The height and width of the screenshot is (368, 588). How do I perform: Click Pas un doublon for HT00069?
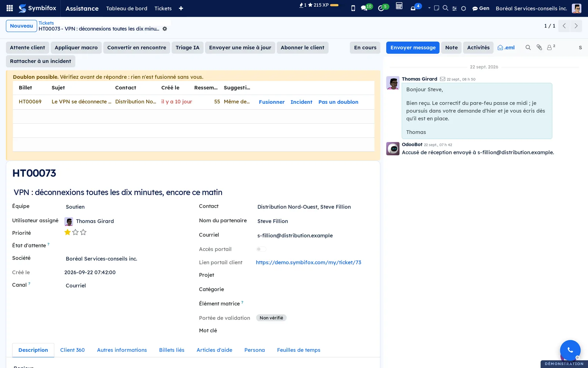pos(338,102)
